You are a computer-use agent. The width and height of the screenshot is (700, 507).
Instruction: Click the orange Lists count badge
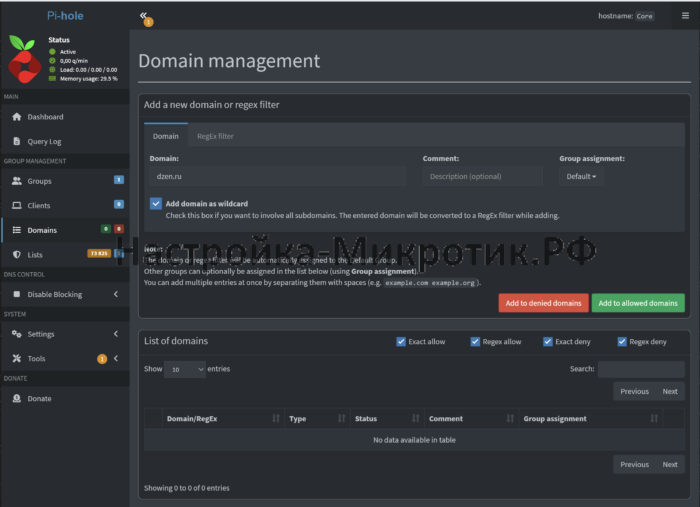coord(99,254)
